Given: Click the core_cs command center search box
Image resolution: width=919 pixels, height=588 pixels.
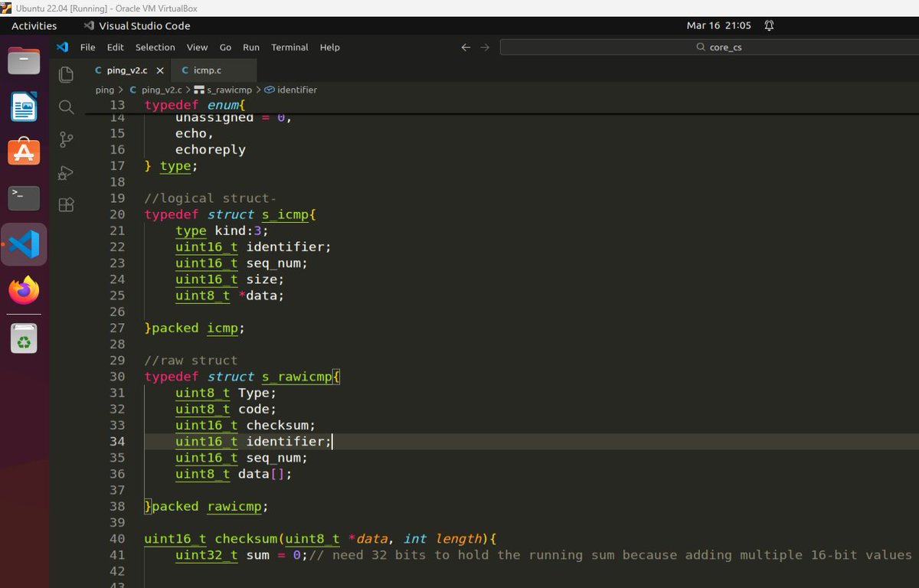Looking at the screenshot, I should 709,47.
